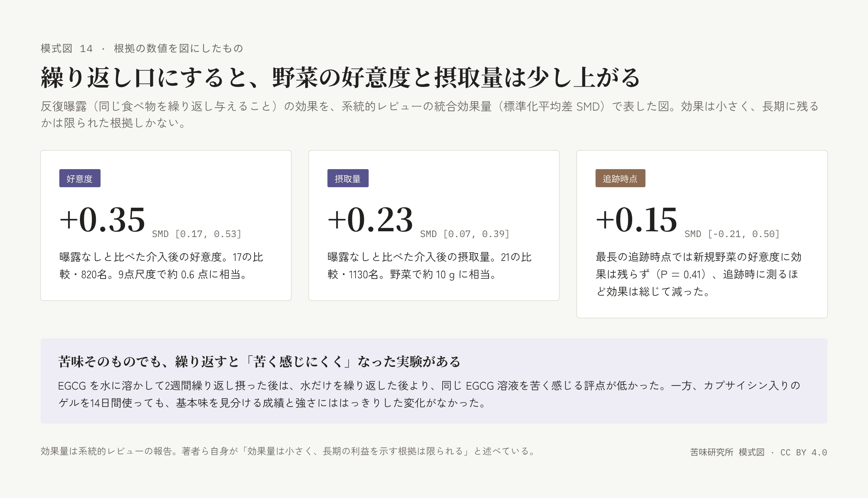Image resolution: width=868 pixels, height=498 pixels.
Task: Select the +0.15 effect size value
Action: point(636,220)
